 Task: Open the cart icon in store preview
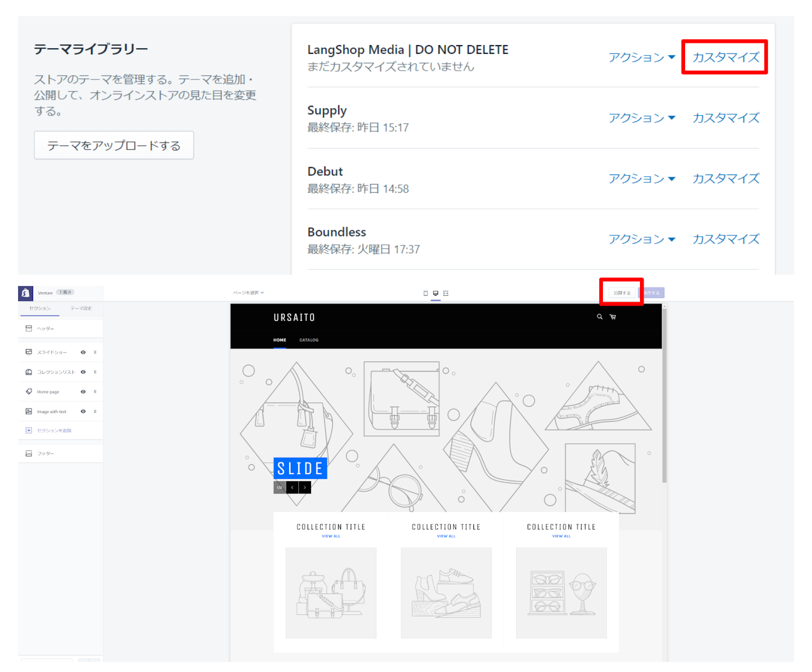pos(613,316)
